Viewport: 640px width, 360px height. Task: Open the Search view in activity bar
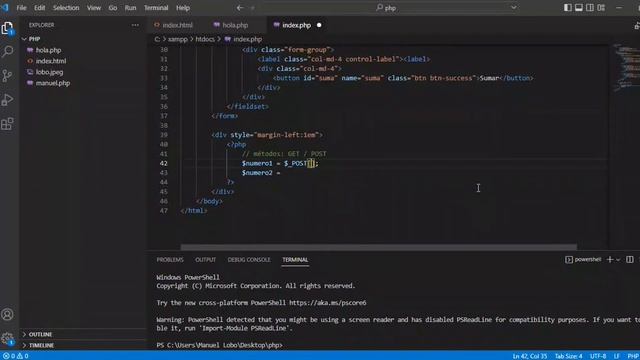[x=7, y=51]
